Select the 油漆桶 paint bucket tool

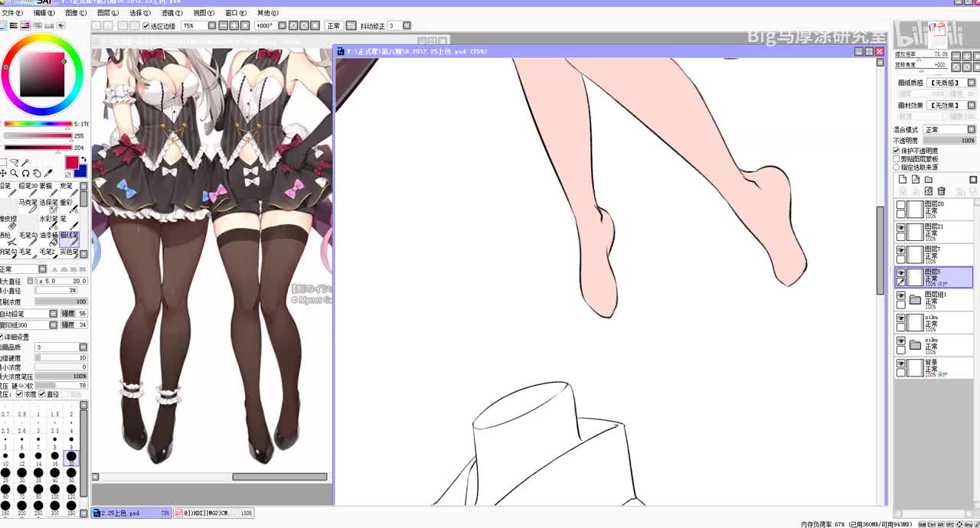(x=48, y=240)
